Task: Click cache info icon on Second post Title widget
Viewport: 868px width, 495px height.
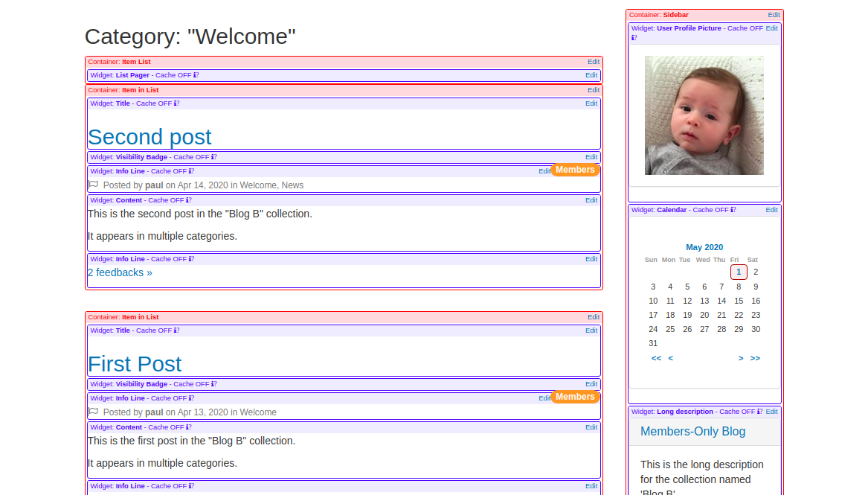Action: click(176, 103)
